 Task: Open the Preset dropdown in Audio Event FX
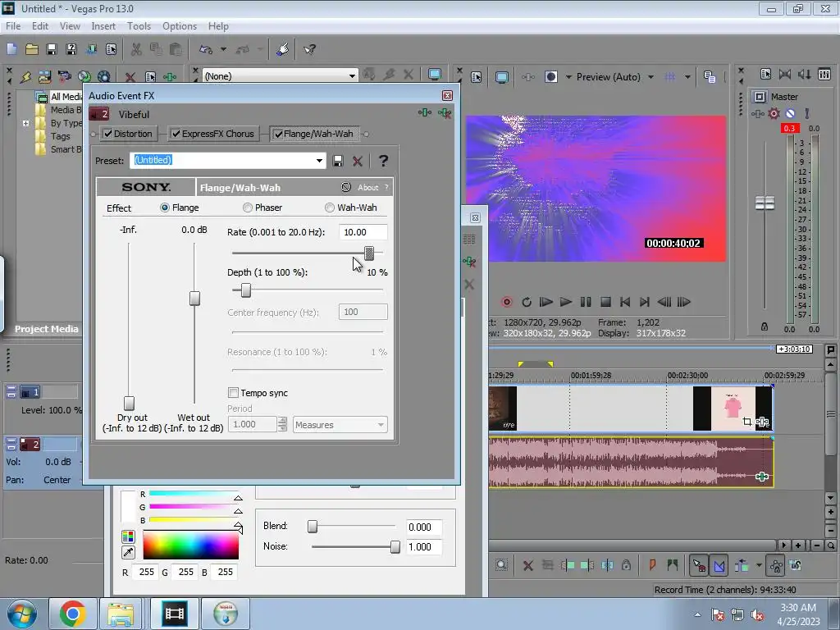click(x=319, y=160)
